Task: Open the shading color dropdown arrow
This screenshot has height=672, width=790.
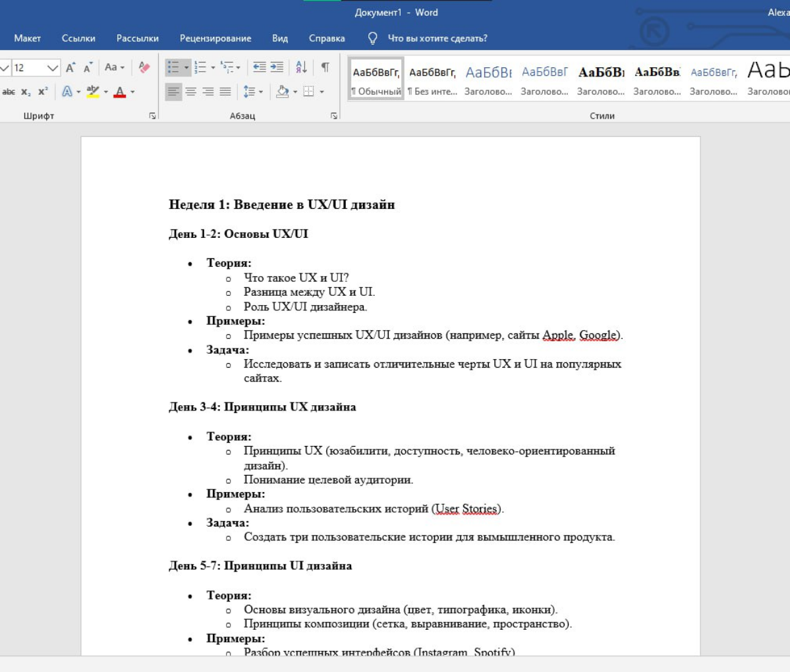Action: [295, 92]
